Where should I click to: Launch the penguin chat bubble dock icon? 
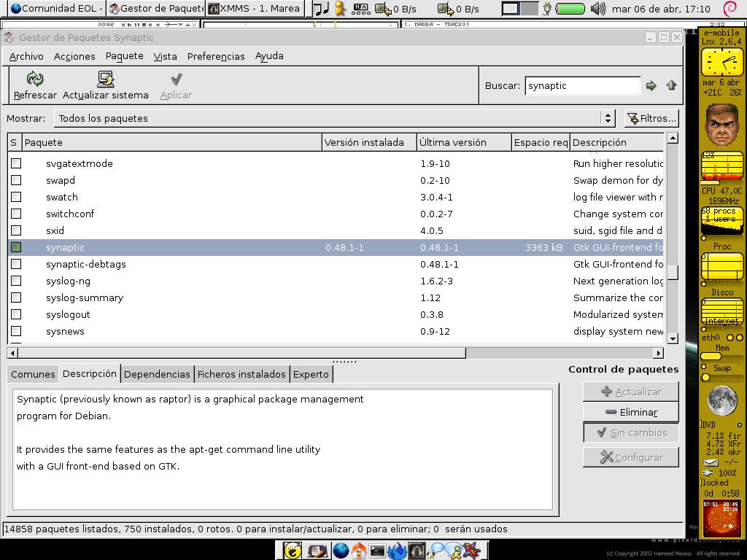coord(436,551)
